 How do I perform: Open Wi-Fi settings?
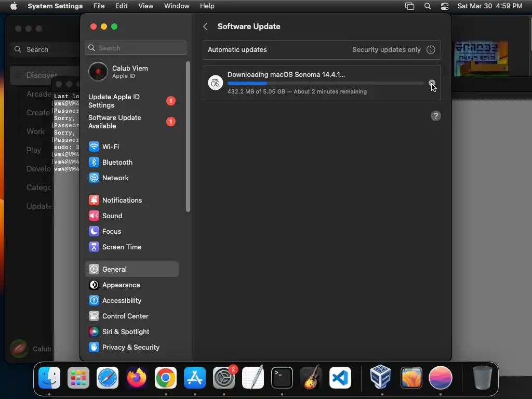(x=132, y=147)
